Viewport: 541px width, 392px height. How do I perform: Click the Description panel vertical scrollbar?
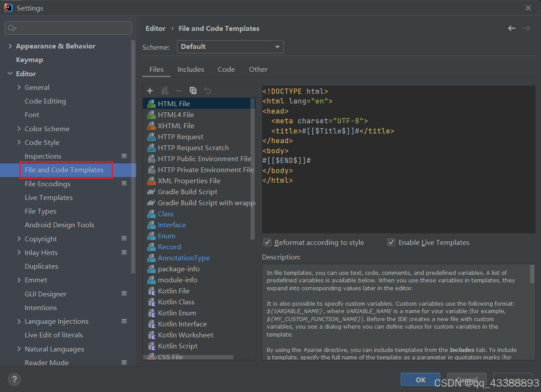pyautogui.click(x=532, y=274)
